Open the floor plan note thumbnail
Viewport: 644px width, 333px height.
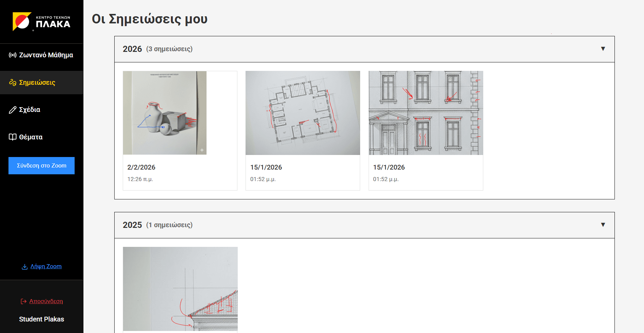click(303, 113)
